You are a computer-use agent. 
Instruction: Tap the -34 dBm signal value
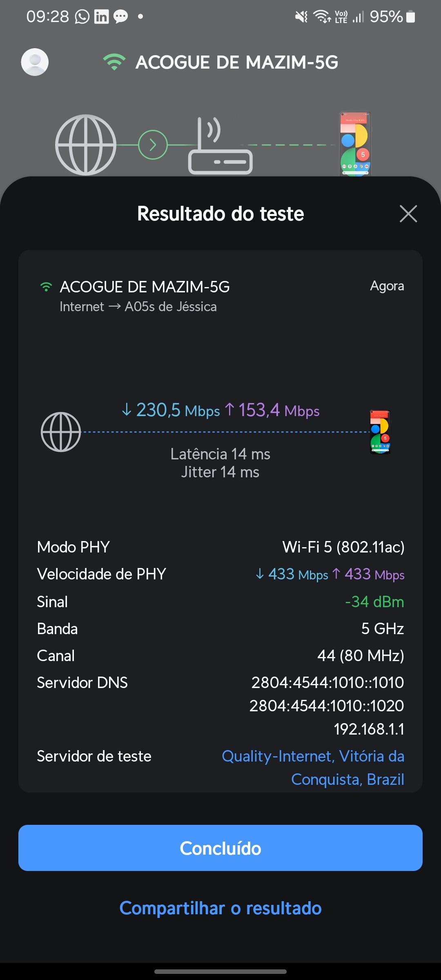point(374,602)
